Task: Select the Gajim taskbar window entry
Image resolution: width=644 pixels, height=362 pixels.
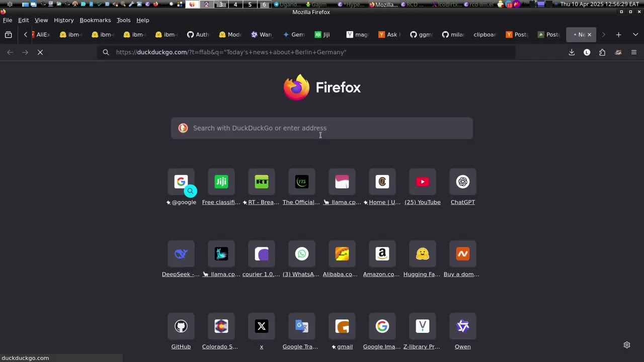Action: coord(316,5)
